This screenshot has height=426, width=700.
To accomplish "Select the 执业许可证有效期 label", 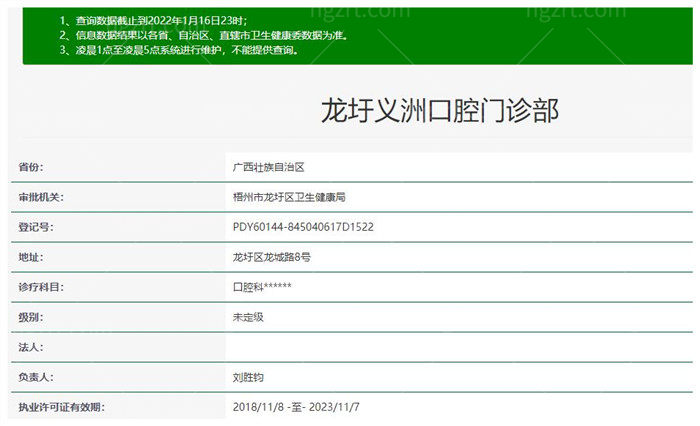I will (62, 407).
